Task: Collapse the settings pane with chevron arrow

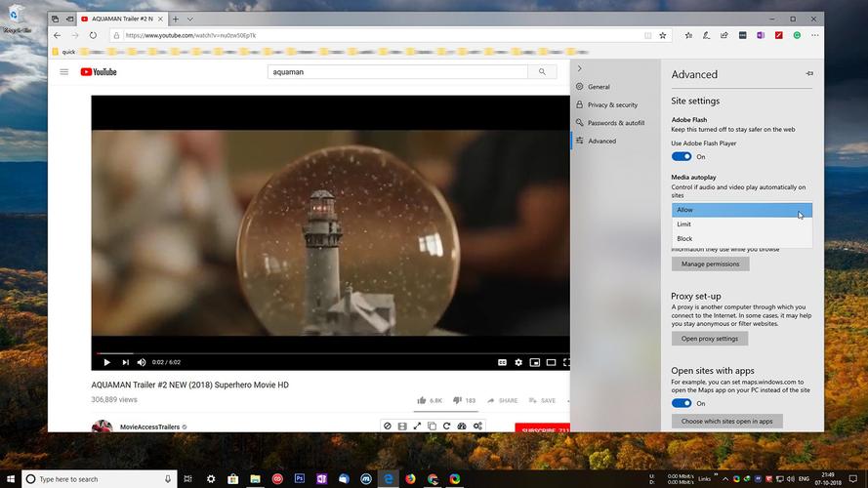Action: coord(580,68)
